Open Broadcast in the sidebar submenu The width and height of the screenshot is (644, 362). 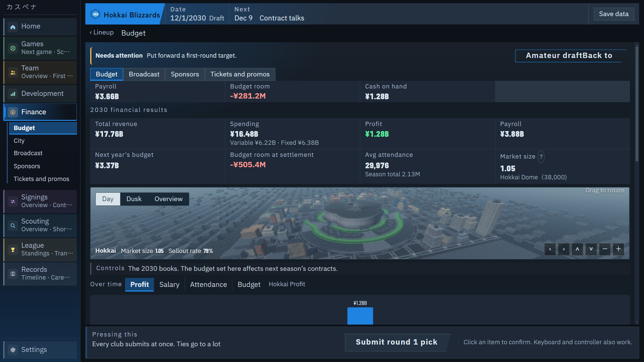coord(43,153)
